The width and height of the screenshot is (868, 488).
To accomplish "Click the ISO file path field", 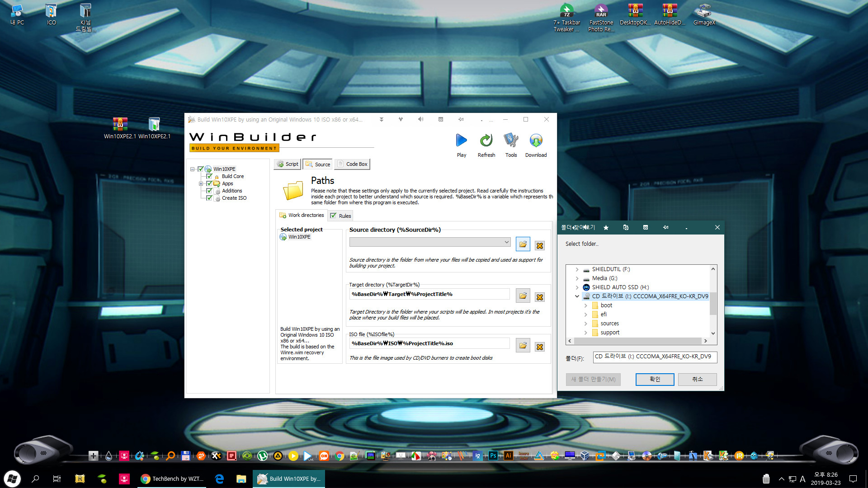I will pyautogui.click(x=429, y=343).
